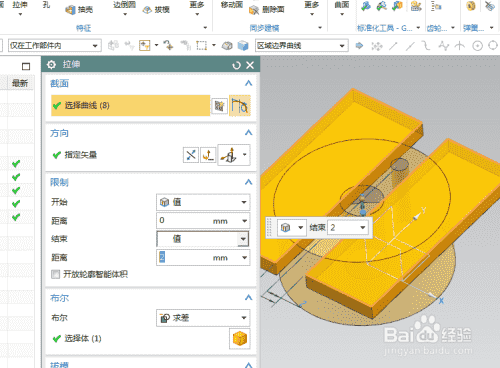The width and height of the screenshot is (500, 368).
Task: Open the start distance mm dropdown arrow
Action: pos(245,221)
